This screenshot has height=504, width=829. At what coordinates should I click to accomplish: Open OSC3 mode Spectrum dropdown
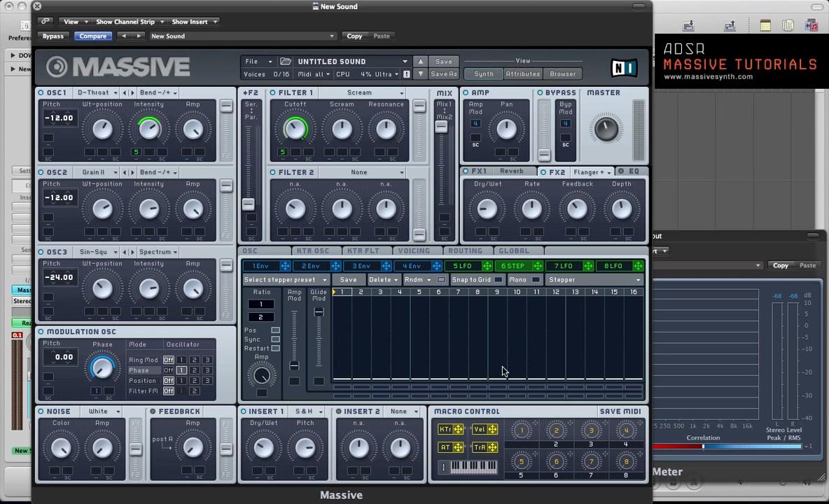tap(158, 252)
